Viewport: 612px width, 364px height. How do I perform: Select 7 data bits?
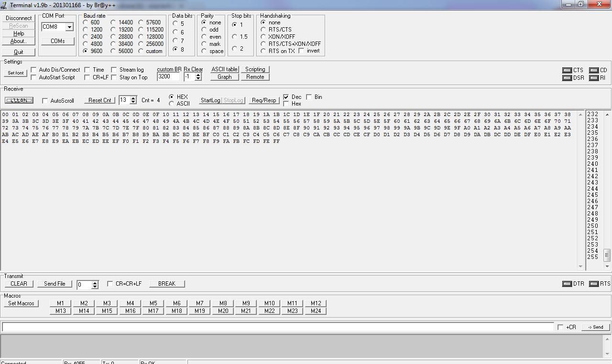click(175, 41)
